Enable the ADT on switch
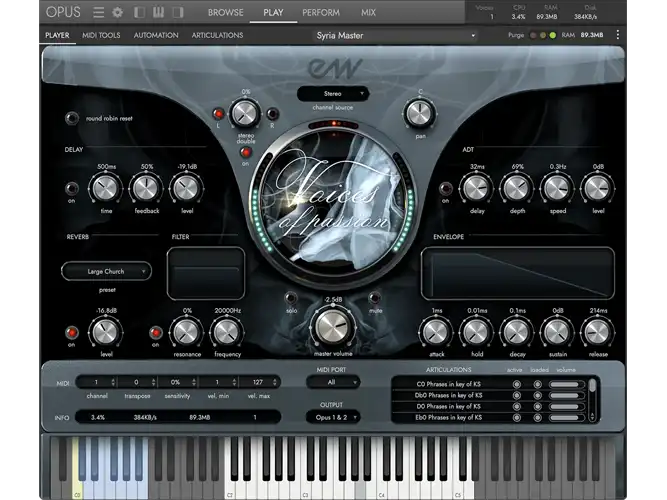This screenshot has height=500, width=667. tap(445, 188)
